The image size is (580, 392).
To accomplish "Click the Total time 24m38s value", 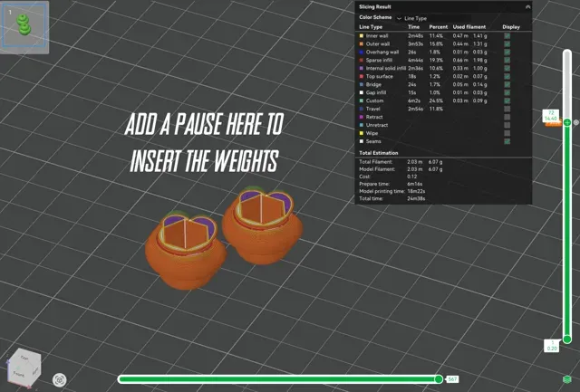I will click(x=416, y=199).
